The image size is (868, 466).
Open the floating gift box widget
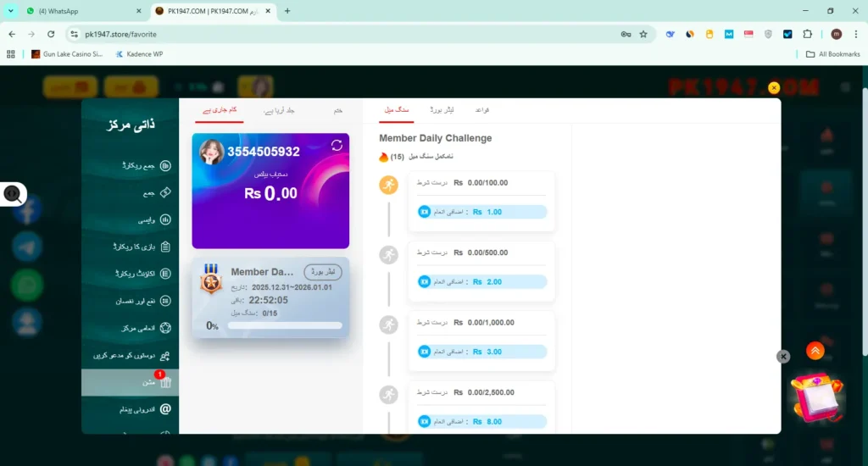coord(817,398)
